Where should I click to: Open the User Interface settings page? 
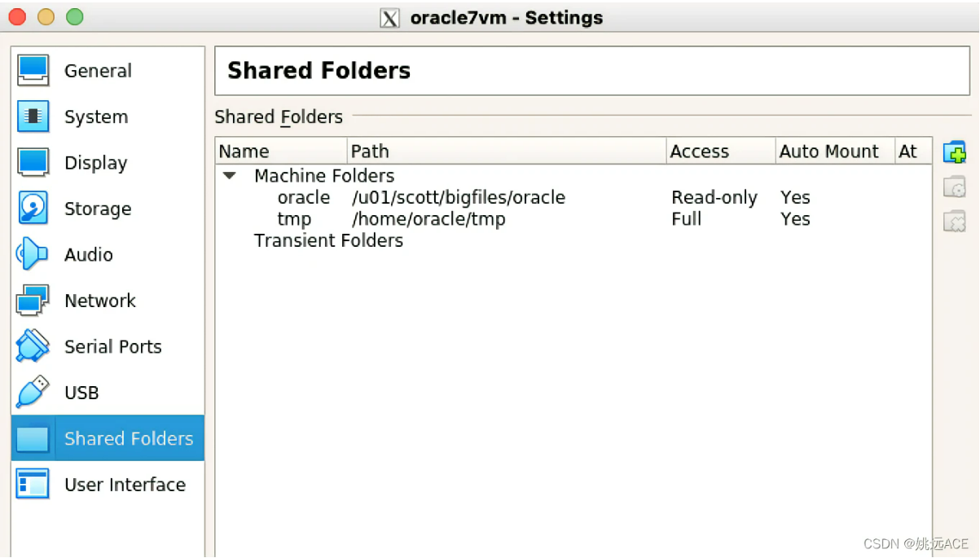click(x=125, y=485)
